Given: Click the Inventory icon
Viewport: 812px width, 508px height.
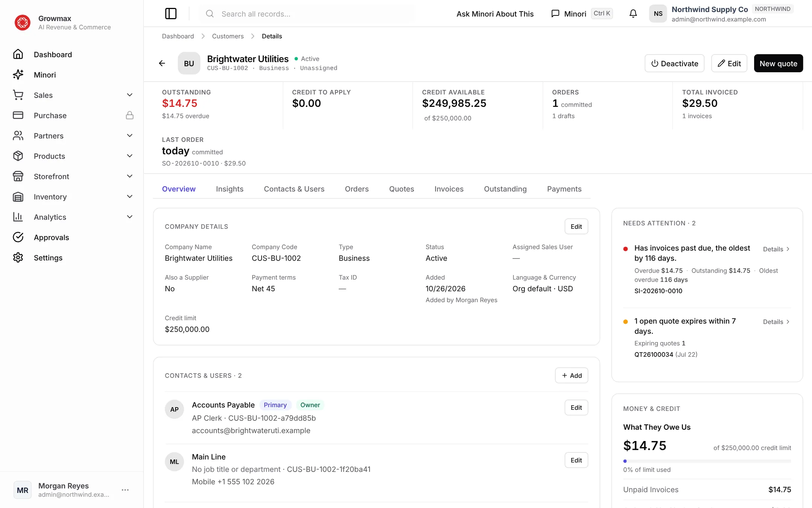Looking at the screenshot, I should [18, 196].
